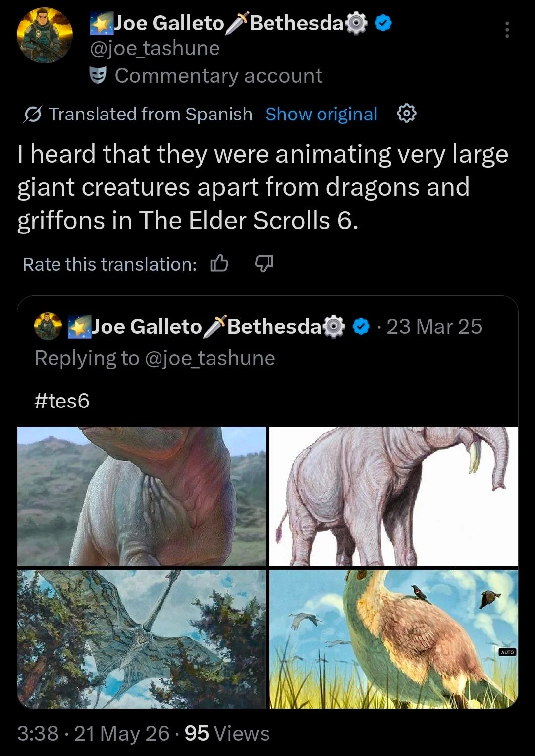Rate translation with thumbs up
The image size is (535, 756).
pyautogui.click(x=219, y=264)
